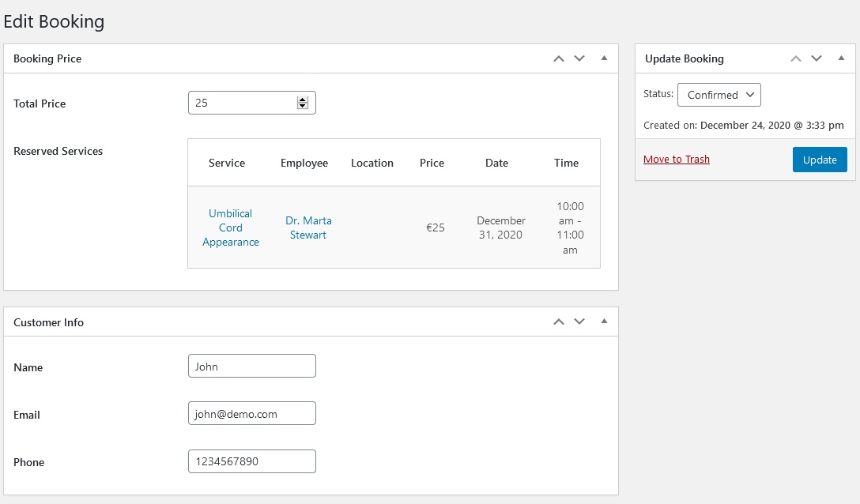The width and height of the screenshot is (860, 504).
Task: Move Customer Info panel up
Action: pos(558,322)
